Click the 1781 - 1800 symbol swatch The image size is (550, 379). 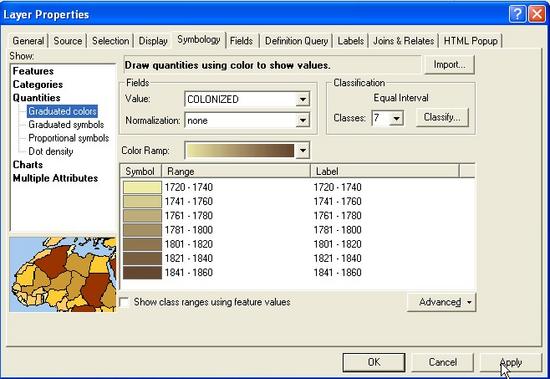[142, 230]
